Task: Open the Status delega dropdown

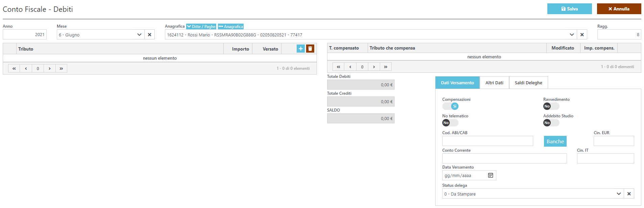Action: click(533, 194)
